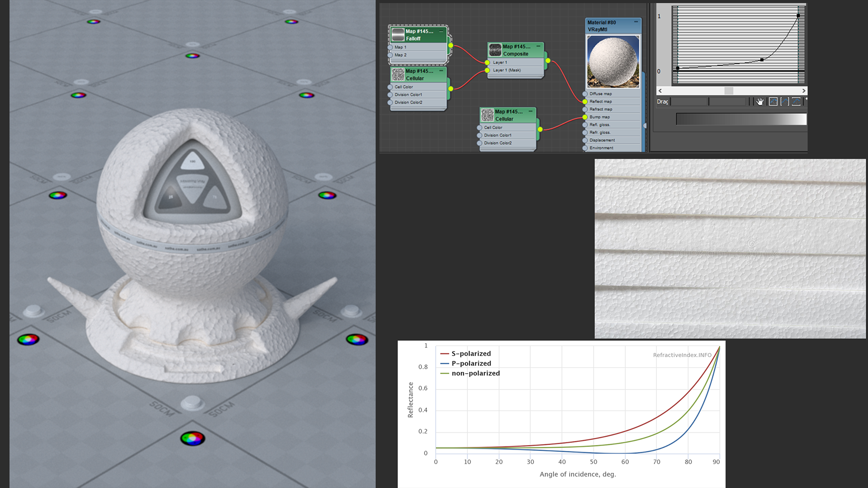Collapse the Material #80 VRayMtl node
Screen dimensions: 868x488
[636, 22]
